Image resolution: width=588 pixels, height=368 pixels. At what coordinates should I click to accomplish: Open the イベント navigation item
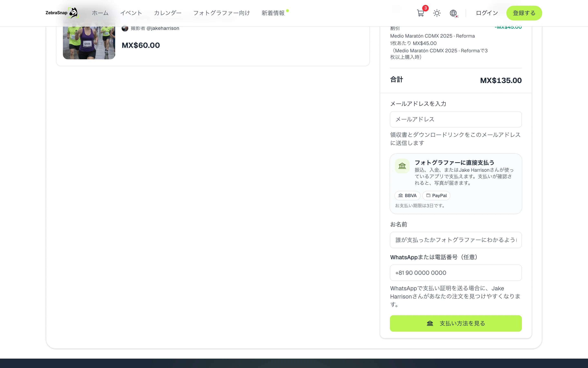pos(131,13)
